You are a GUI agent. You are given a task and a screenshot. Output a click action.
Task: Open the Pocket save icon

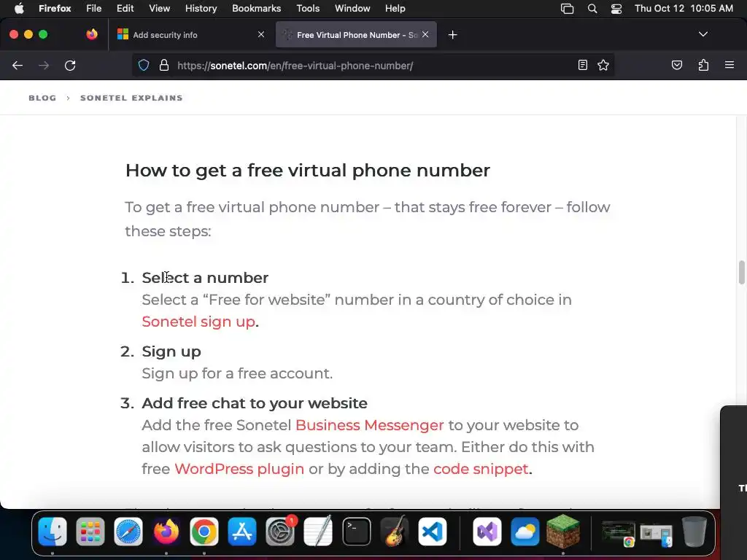click(676, 65)
